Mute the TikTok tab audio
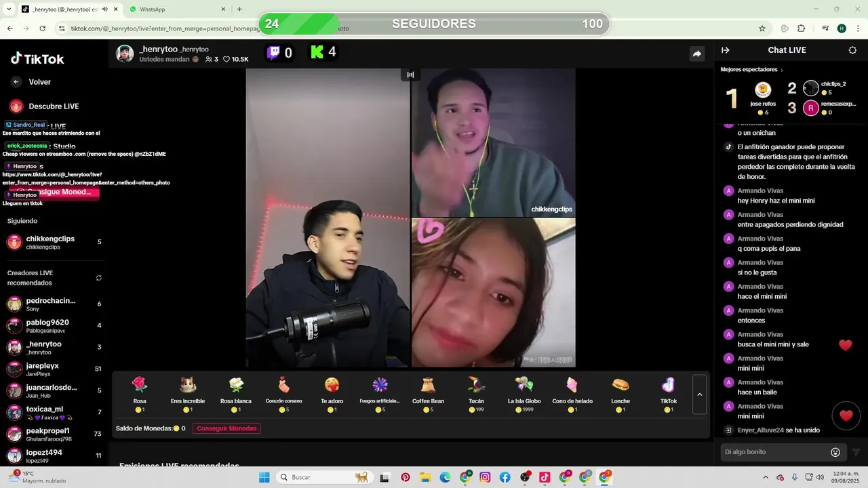This screenshot has width=868, height=488. [104, 9]
